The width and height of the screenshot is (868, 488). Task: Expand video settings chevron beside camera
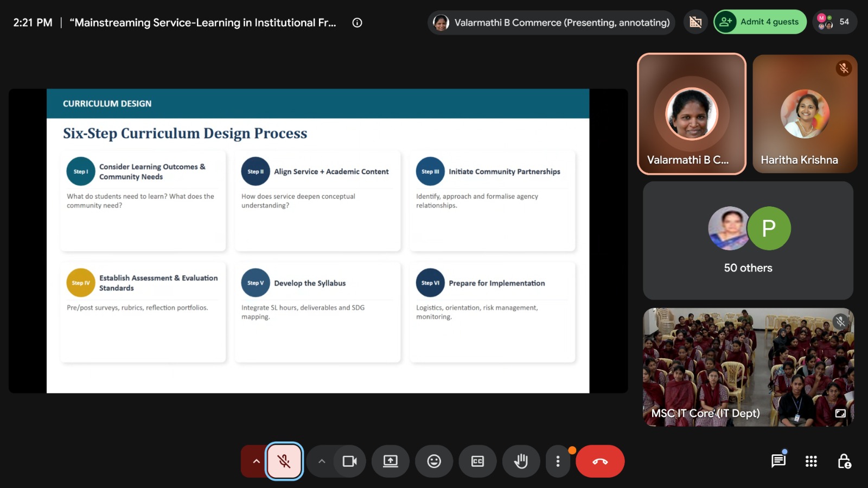(322, 461)
